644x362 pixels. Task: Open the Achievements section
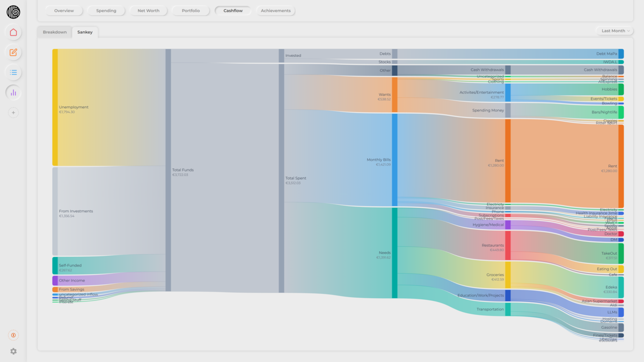coord(275,11)
